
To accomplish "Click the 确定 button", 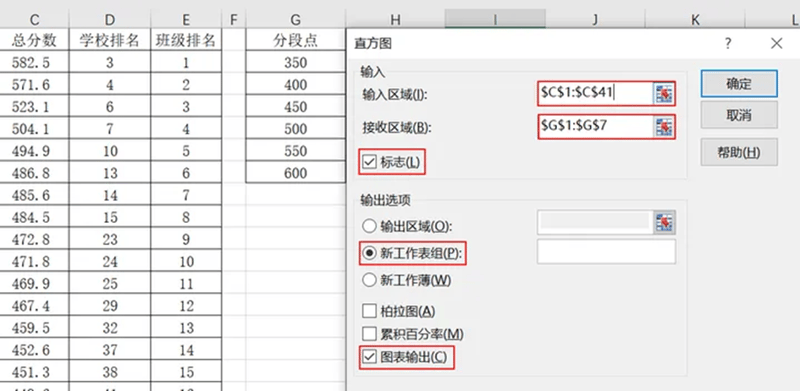I will (739, 84).
